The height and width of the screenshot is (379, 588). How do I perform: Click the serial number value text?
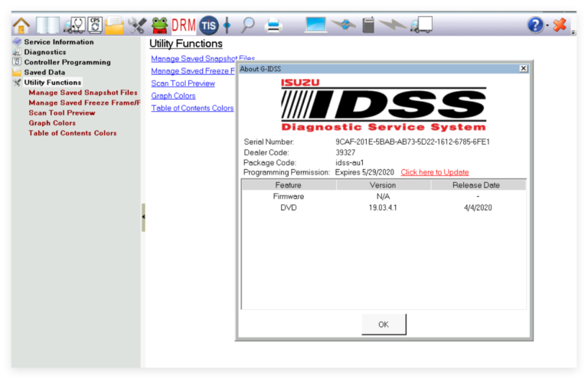(x=413, y=142)
